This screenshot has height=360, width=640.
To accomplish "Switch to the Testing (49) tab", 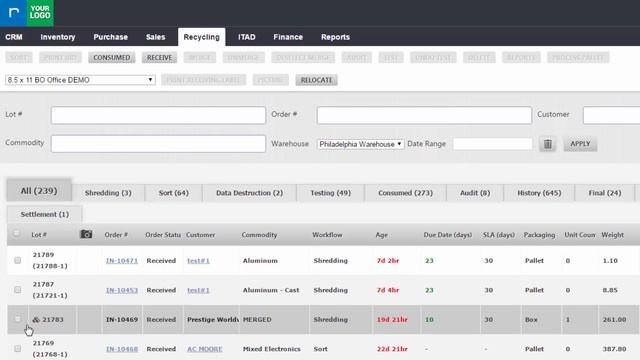I will (x=331, y=193).
